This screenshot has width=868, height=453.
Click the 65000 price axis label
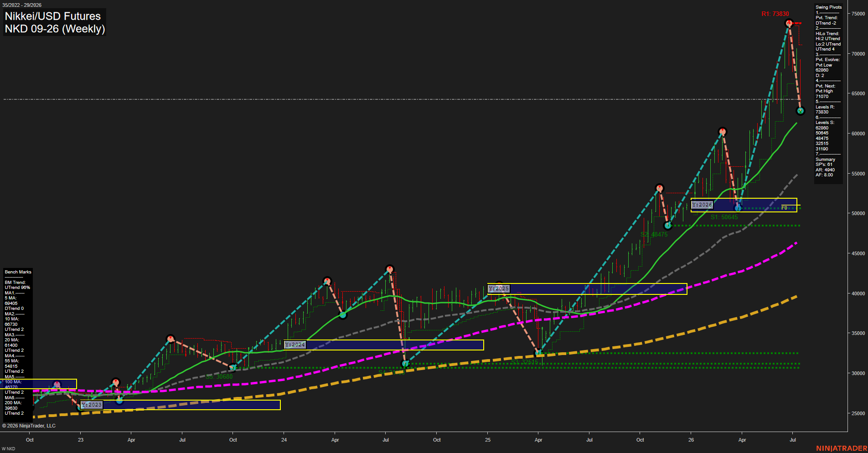858,93
